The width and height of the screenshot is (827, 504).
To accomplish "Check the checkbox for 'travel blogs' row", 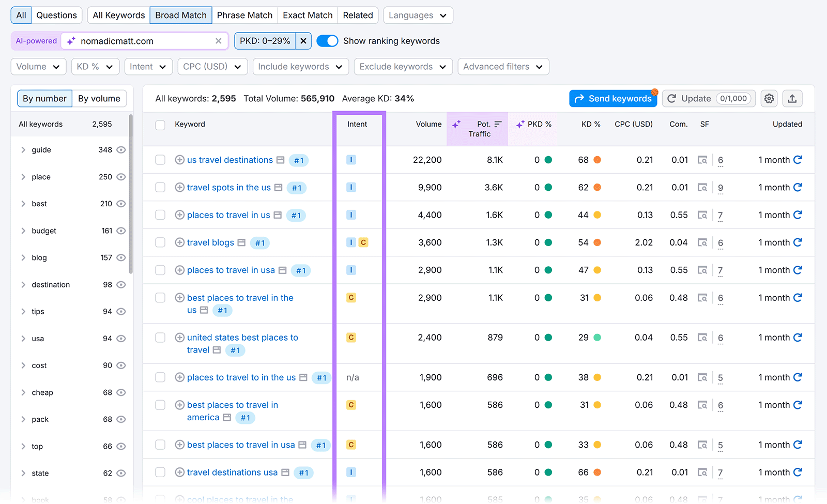I will coord(160,242).
